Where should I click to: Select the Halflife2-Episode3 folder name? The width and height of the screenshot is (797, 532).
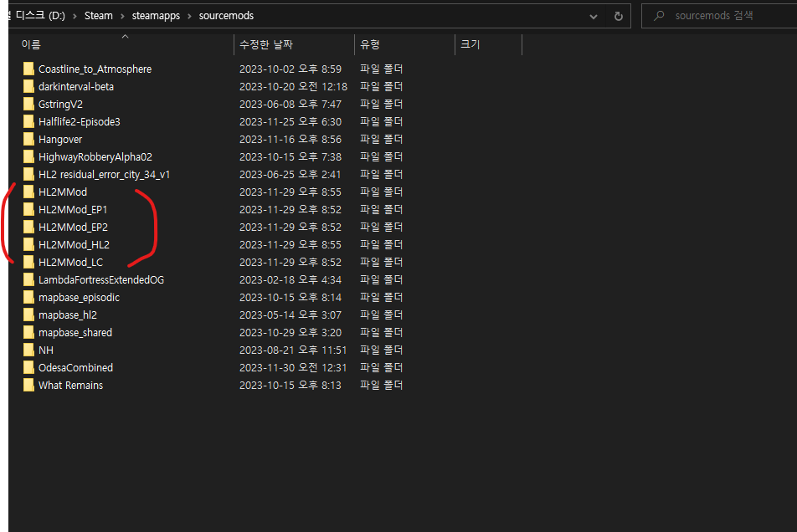pyautogui.click(x=80, y=122)
